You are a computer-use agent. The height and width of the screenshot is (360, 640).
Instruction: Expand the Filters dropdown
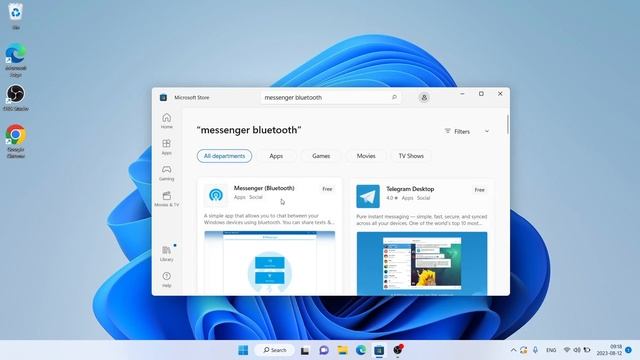467,131
